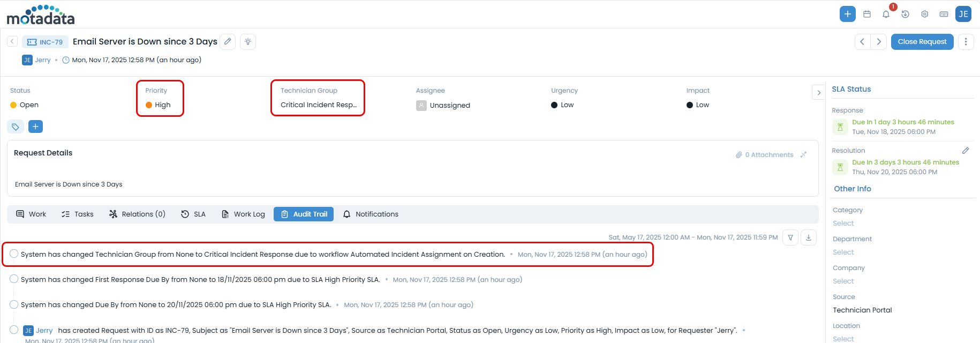Open the three-dot more options menu
The image size is (980, 343).
pyautogui.click(x=966, y=42)
